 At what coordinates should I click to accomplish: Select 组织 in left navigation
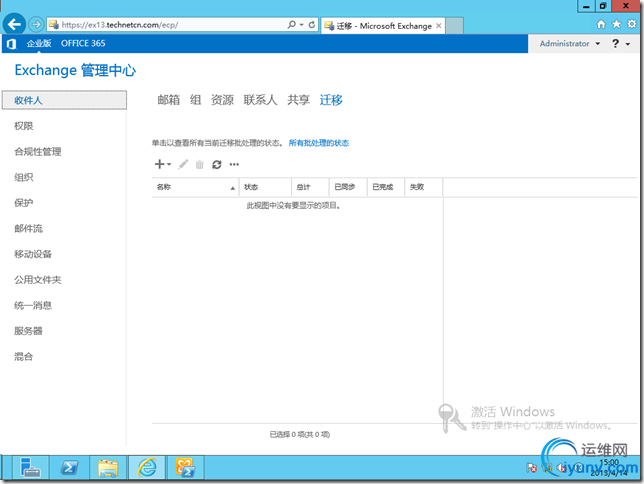23,177
